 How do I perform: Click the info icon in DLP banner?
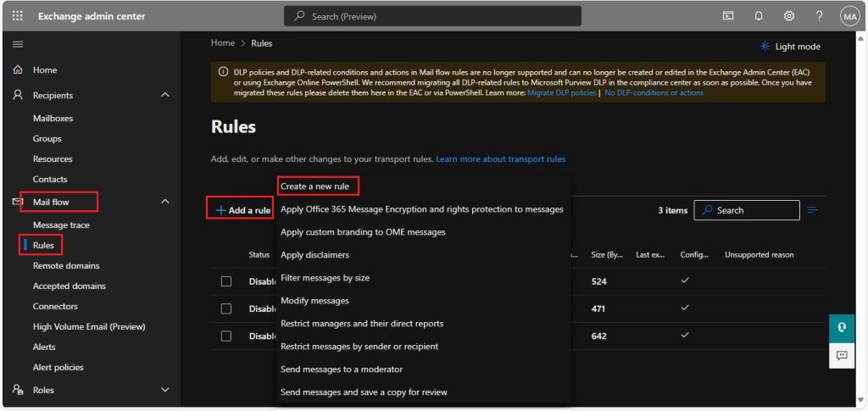(x=223, y=73)
